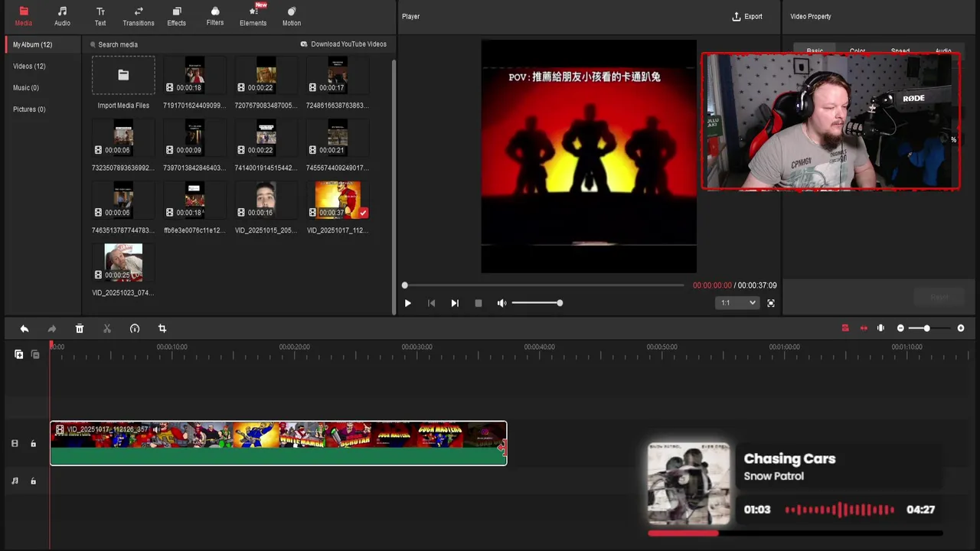The image size is (980, 551).
Task: Select clip 7414001914515442 thumbnail
Action: click(x=266, y=138)
